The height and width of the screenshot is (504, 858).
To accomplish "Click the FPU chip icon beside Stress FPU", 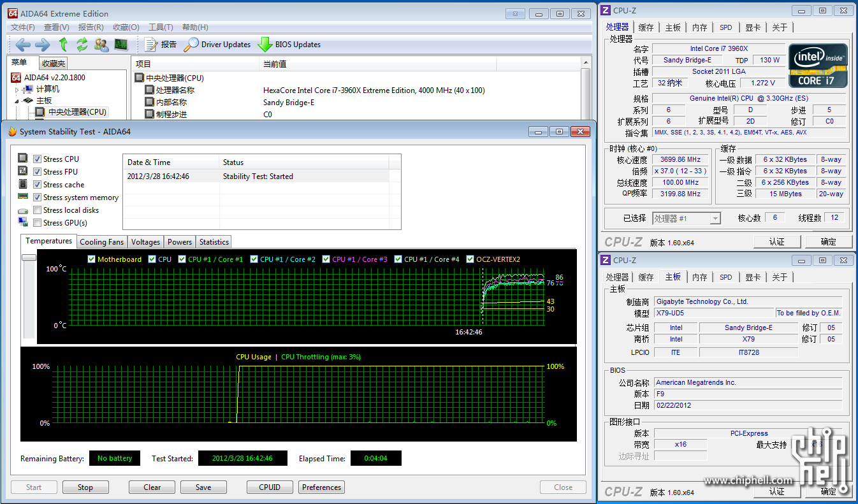I will click(x=23, y=171).
